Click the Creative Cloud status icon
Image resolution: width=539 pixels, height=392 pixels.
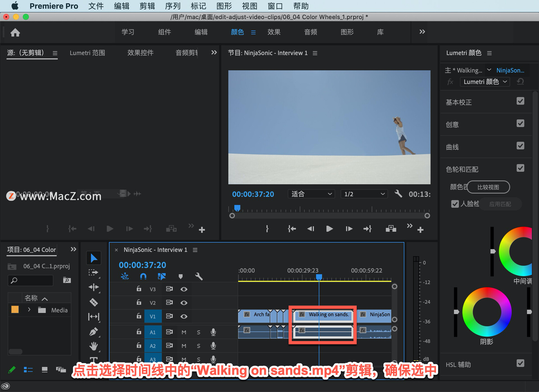[x=6, y=386]
